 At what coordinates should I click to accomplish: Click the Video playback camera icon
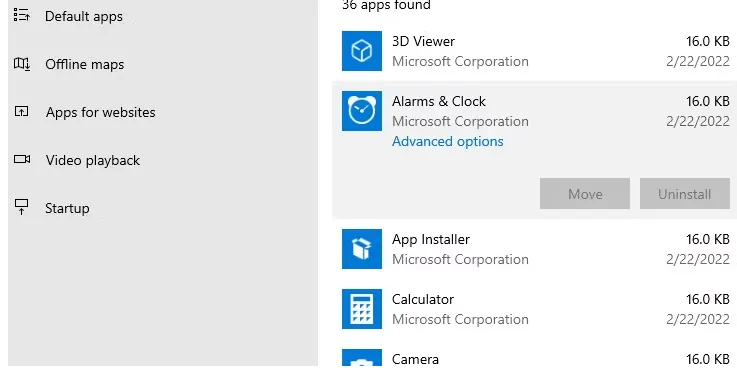tap(22, 159)
